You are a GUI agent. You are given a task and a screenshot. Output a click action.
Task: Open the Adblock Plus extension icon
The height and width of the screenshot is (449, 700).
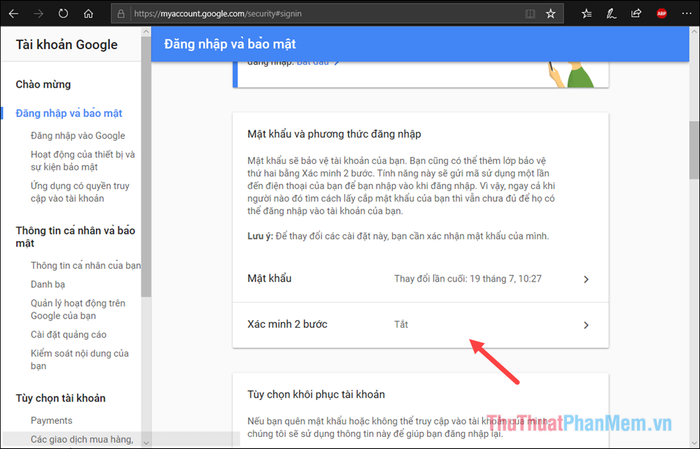(x=662, y=14)
